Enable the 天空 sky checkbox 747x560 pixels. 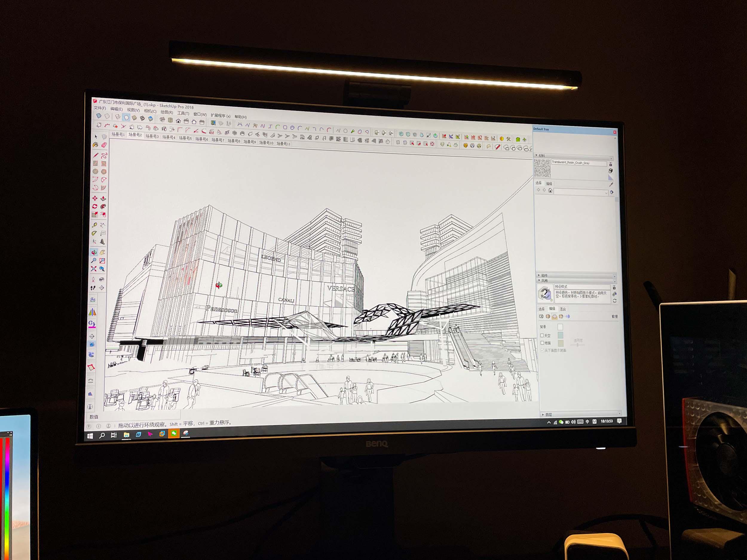click(x=542, y=335)
